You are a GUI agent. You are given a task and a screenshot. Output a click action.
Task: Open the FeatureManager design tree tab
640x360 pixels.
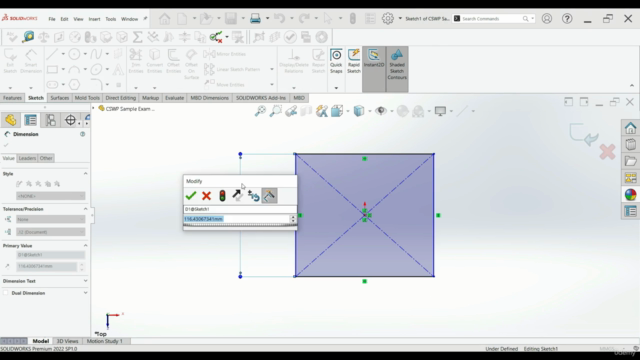pyautogui.click(x=11, y=120)
